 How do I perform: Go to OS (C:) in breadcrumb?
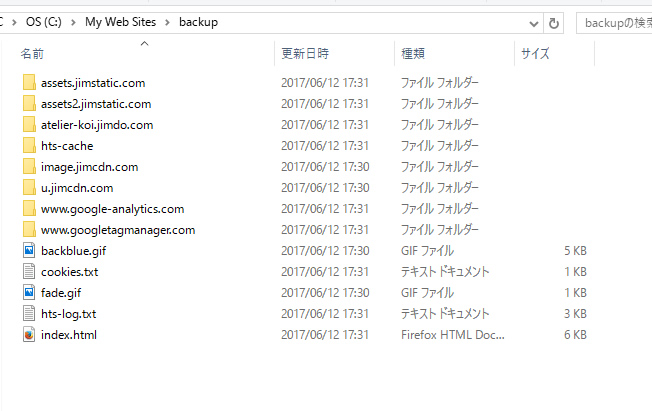(44, 22)
